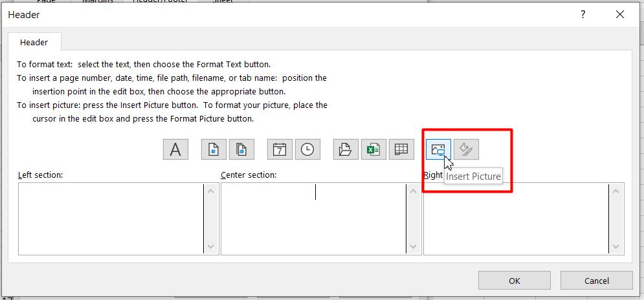Insert Date calendar button
Viewport: 644px width, 300px height.
[280, 149]
